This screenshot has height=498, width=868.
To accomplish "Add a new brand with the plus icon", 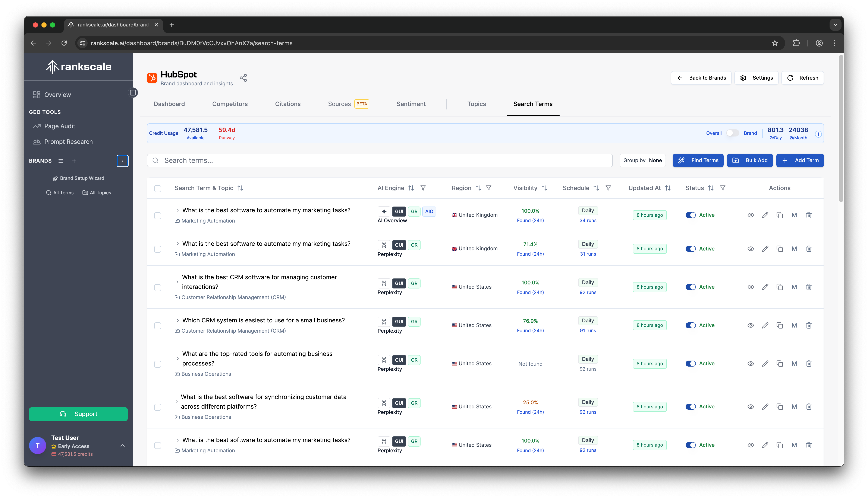I will click(74, 161).
